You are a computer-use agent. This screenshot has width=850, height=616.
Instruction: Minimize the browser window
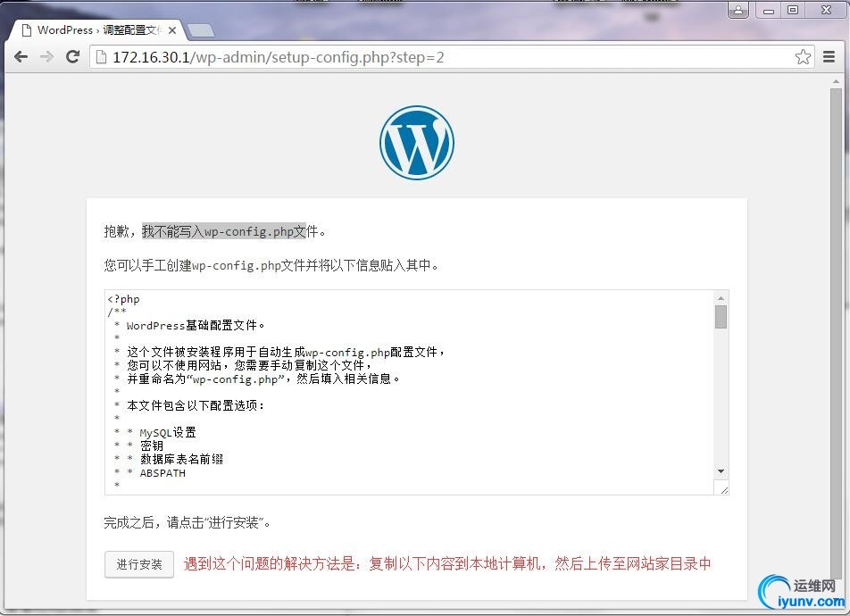point(769,10)
